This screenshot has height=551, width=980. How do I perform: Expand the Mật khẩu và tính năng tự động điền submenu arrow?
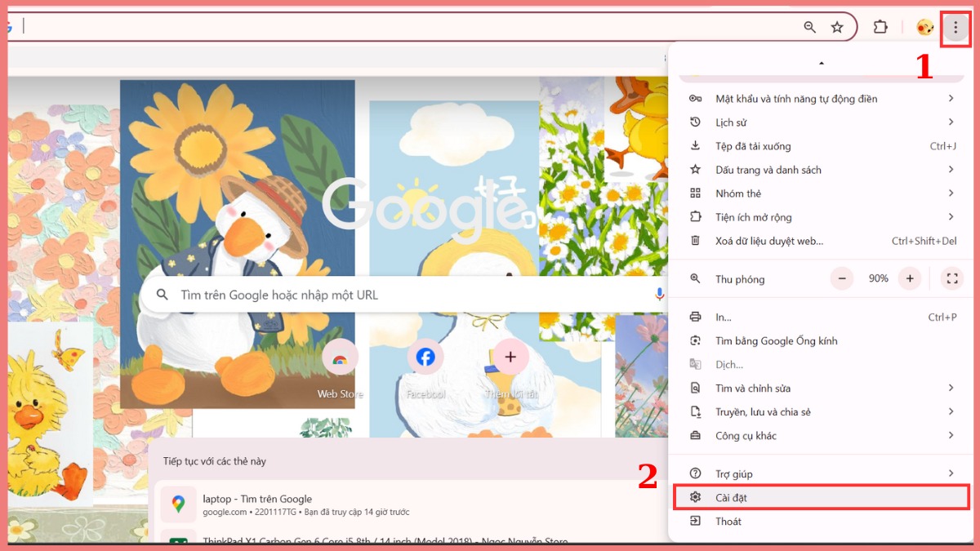951,99
